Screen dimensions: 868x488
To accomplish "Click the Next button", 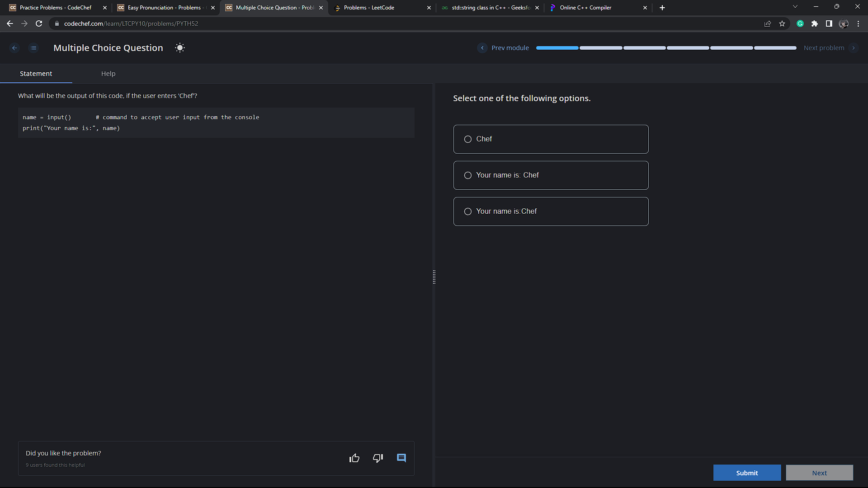I will point(819,473).
